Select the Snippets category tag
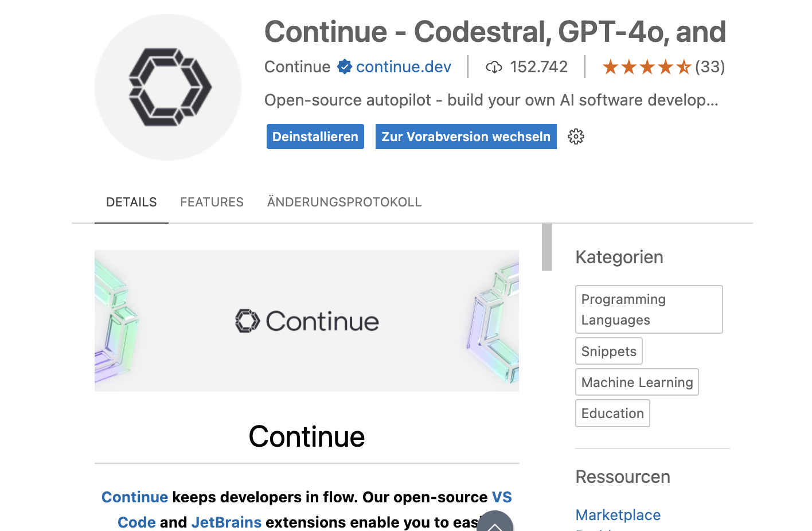This screenshot has width=812, height=531. 609,351
